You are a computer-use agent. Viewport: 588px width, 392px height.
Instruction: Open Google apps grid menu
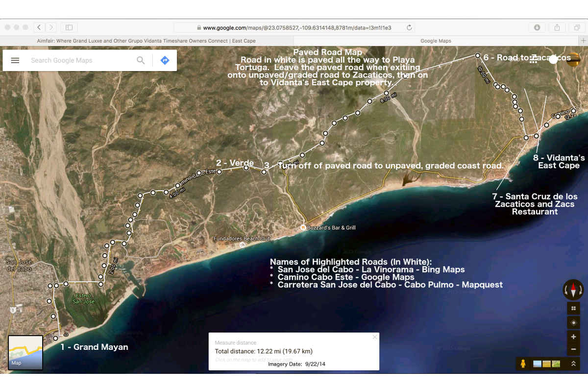pyautogui.click(x=534, y=59)
